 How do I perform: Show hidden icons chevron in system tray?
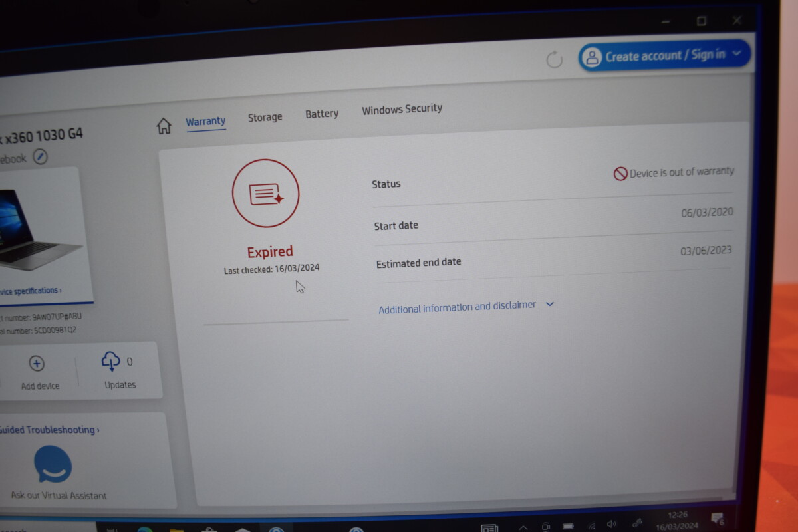coord(523,528)
